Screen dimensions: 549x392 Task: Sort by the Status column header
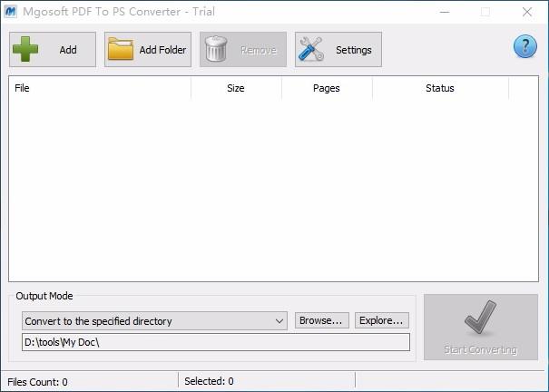[440, 88]
